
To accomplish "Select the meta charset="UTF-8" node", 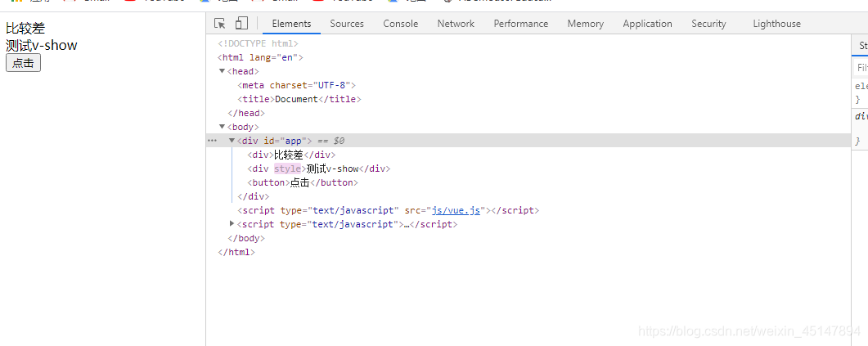I will 297,85.
